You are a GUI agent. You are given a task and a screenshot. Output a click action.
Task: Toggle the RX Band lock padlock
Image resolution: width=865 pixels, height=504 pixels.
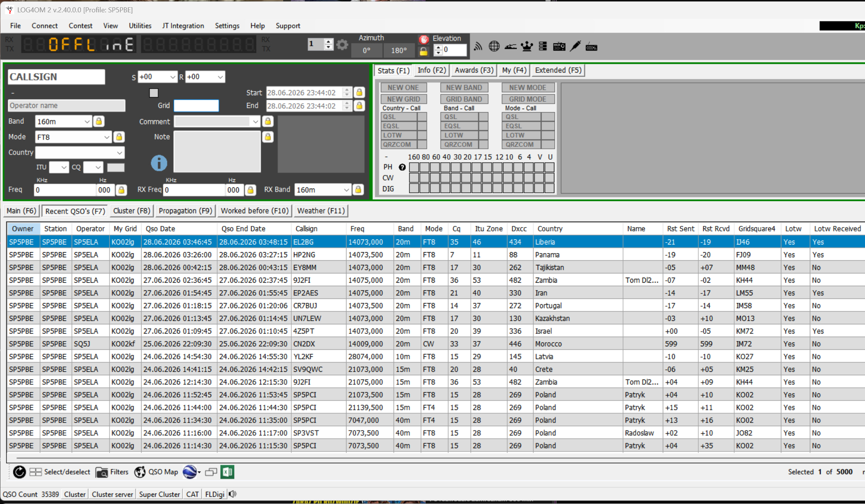[x=358, y=190]
